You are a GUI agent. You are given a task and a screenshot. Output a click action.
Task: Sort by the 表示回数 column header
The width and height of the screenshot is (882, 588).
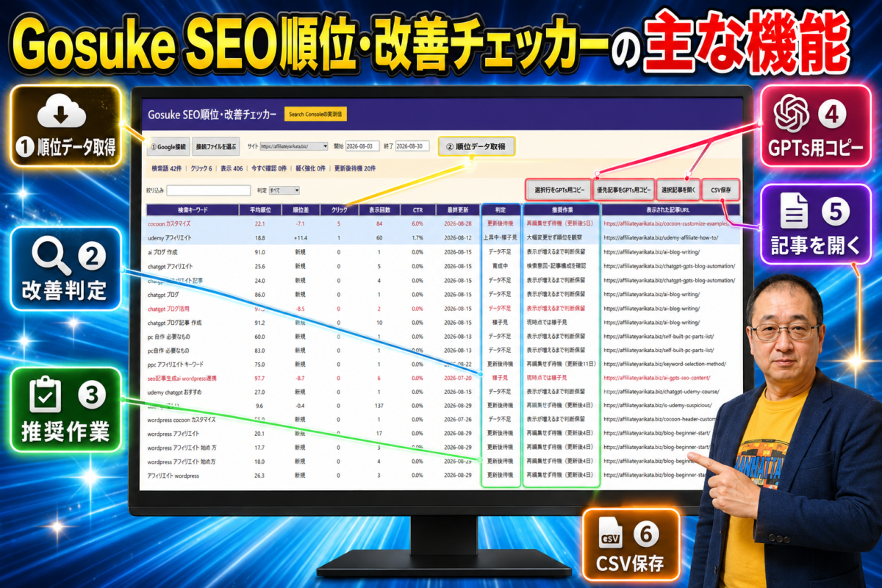pos(378,209)
